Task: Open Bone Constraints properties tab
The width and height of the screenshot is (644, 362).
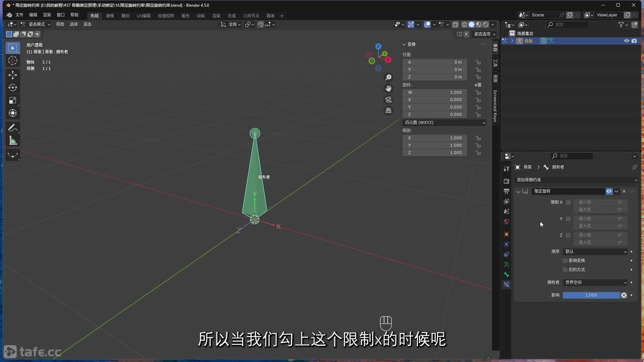Action: coord(506,285)
